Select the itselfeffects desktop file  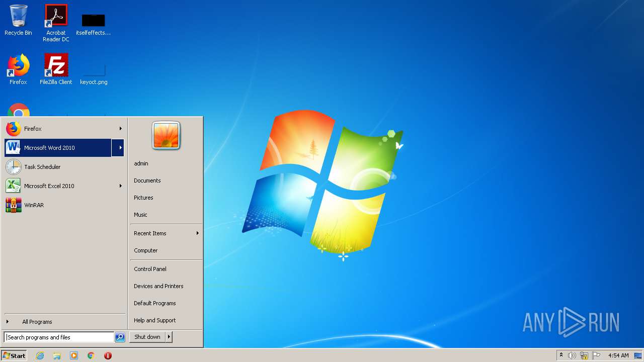pos(94,24)
